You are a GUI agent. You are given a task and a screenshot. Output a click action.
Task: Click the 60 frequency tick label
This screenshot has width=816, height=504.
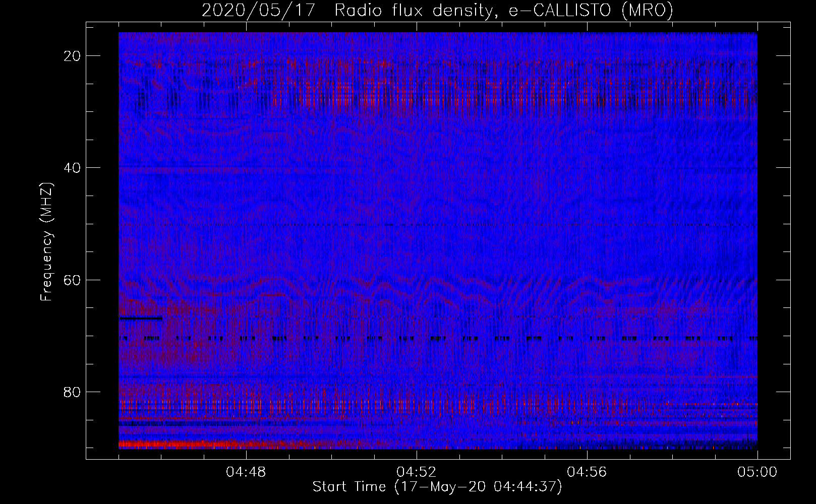tap(73, 280)
